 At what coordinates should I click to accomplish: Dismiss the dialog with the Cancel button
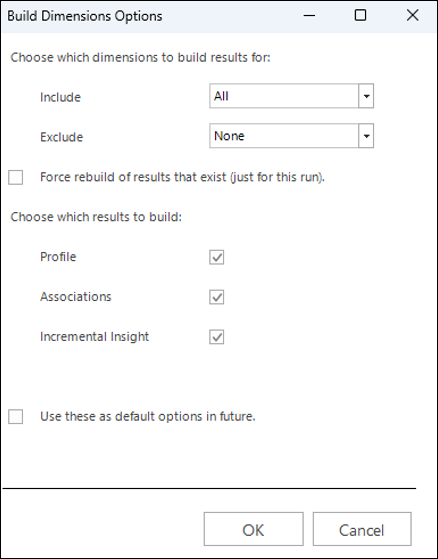point(362,529)
